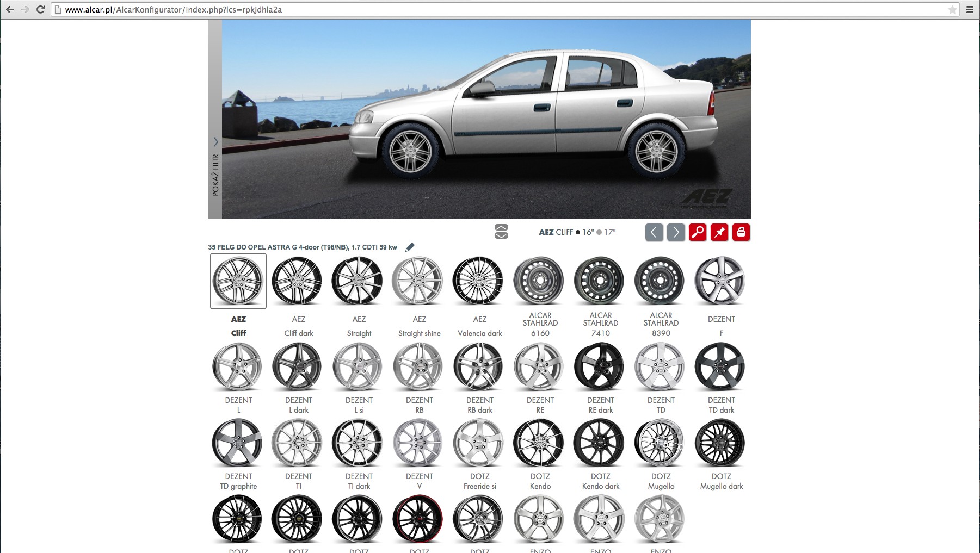Click the DEZENT RE dark label

tap(600, 405)
